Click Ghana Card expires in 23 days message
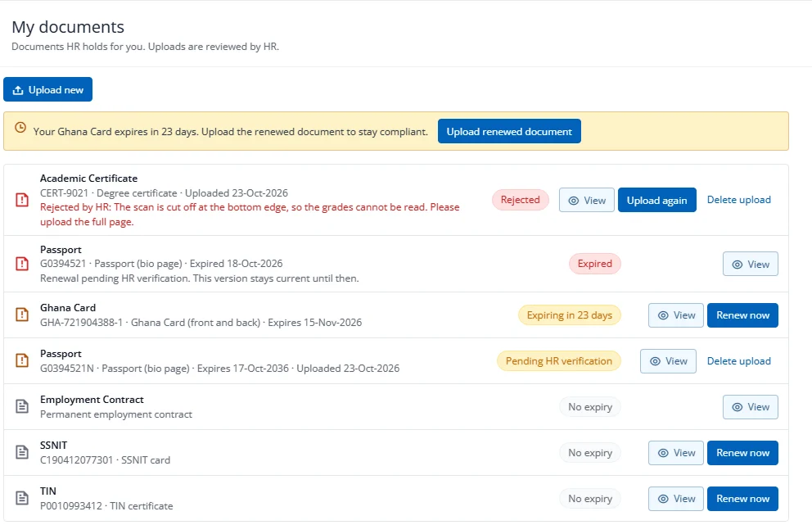Image resolution: width=812 pixels, height=525 pixels. [231, 132]
